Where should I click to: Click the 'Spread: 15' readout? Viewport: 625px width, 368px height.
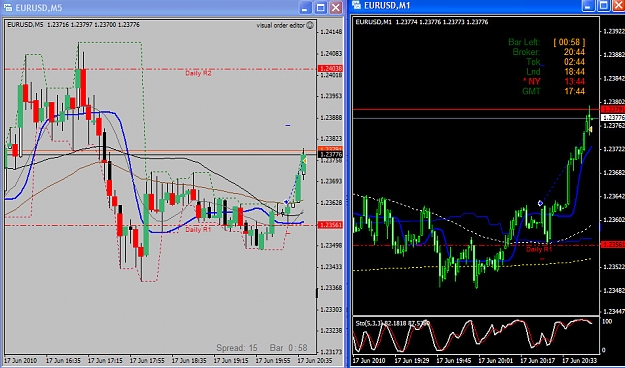point(237,348)
